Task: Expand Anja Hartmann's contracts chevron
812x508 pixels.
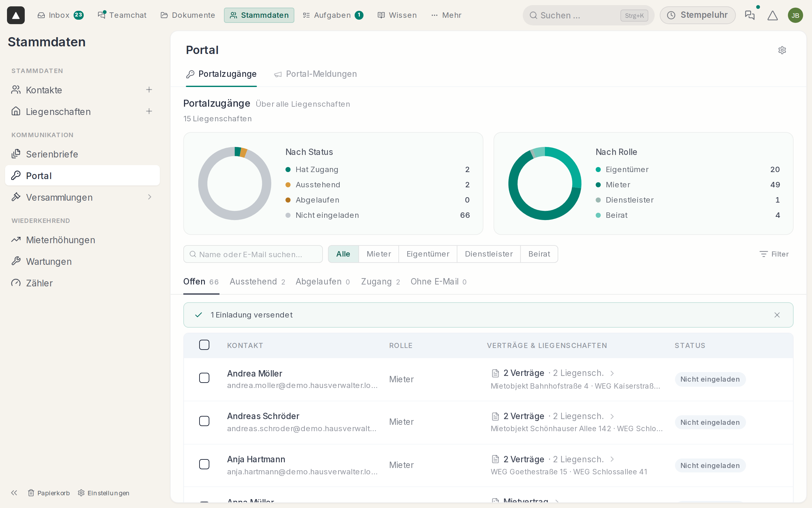Action: [x=612, y=459]
